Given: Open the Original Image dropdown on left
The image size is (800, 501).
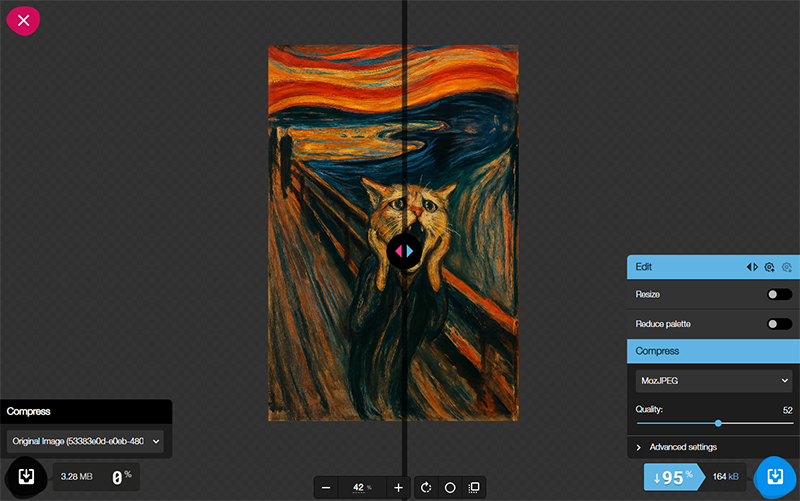Looking at the screenshot, I should click(85, 441).
